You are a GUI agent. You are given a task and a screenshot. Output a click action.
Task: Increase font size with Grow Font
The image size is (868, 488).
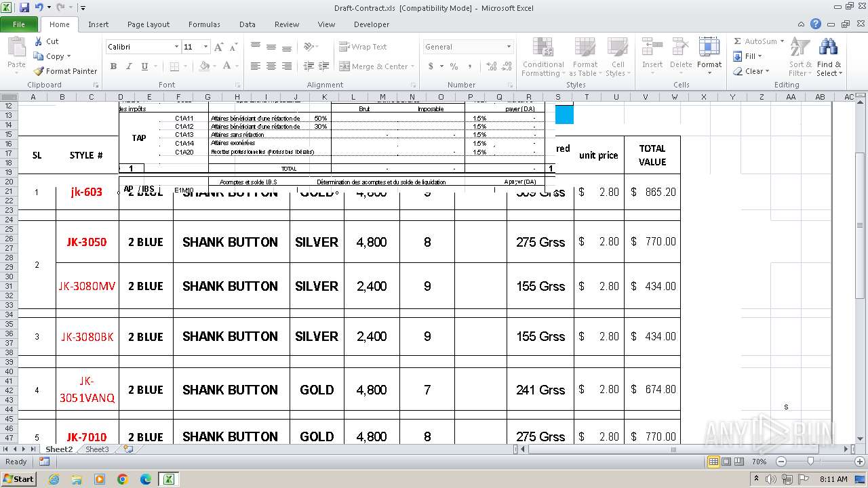(x=218, y=47)
